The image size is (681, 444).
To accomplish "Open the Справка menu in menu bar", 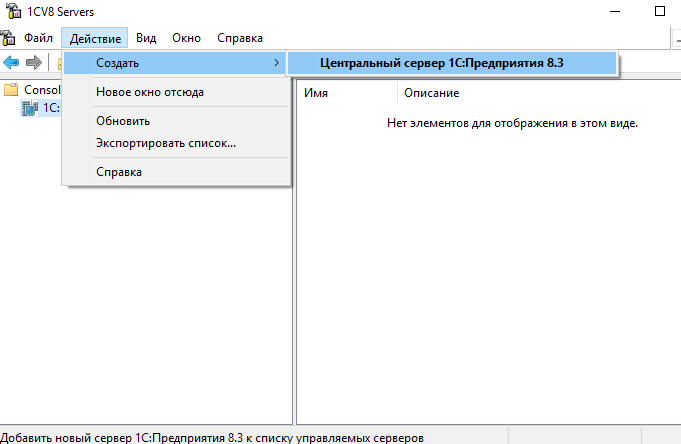I will 240,38.
